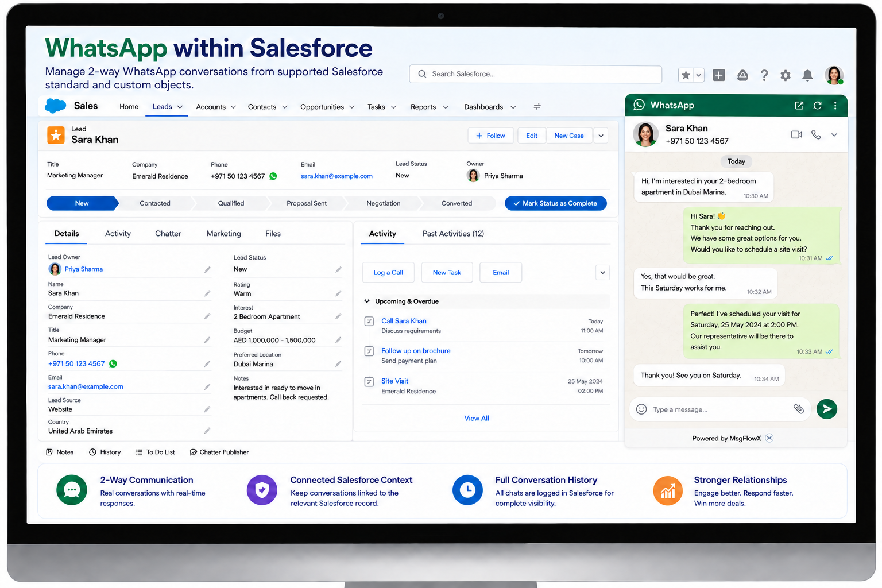This screenshot has width=882, height=588.
Task: Open the emoji picker in message box
Action: click(642, 409)
